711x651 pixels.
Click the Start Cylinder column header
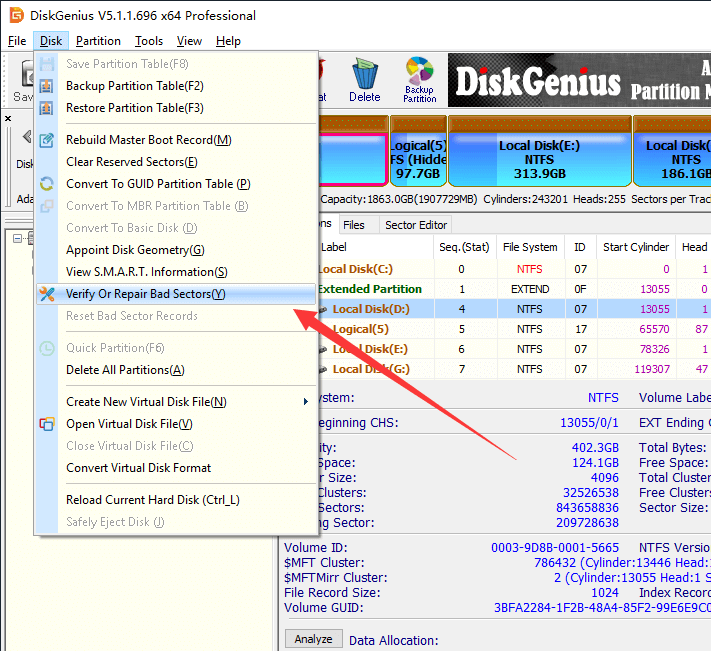pos(636,247)
